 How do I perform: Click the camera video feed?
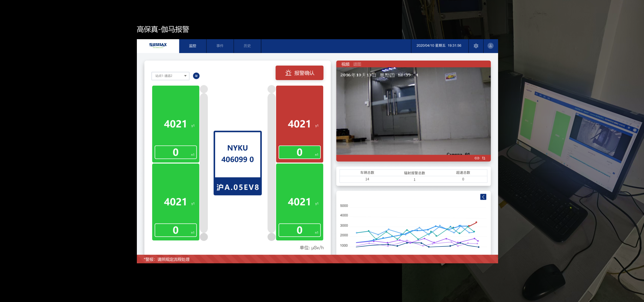click(413, 111)
